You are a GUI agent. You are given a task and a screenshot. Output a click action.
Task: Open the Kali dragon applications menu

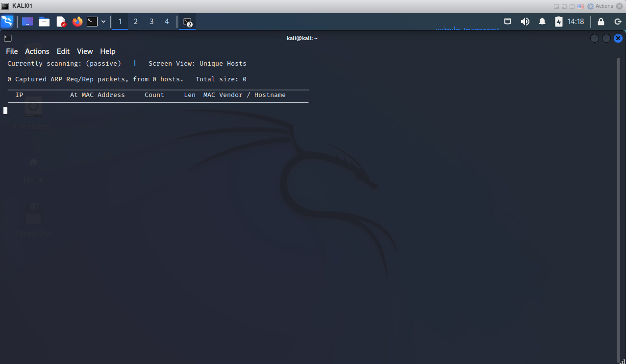click(7, 22)
